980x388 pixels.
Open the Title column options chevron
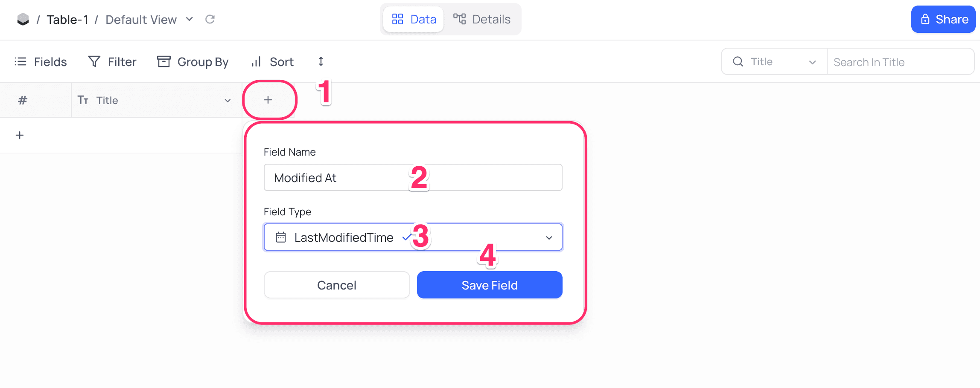tap(227, 101)
